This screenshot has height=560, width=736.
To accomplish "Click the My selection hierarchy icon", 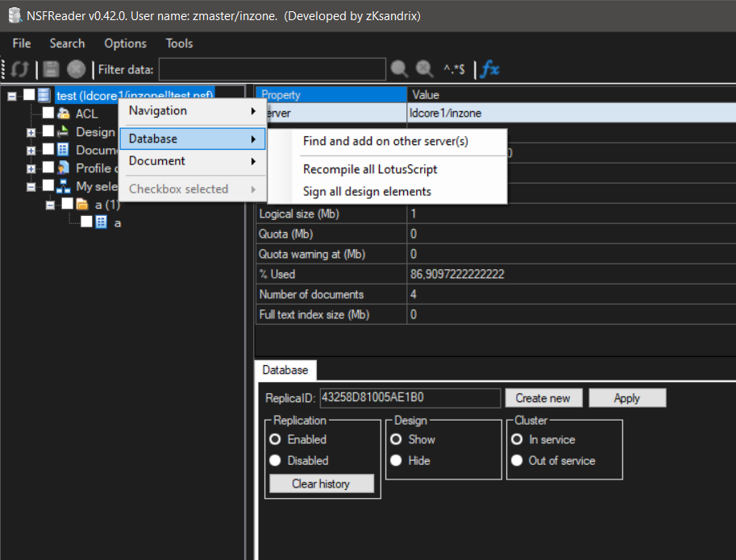I will click(63, 186).
